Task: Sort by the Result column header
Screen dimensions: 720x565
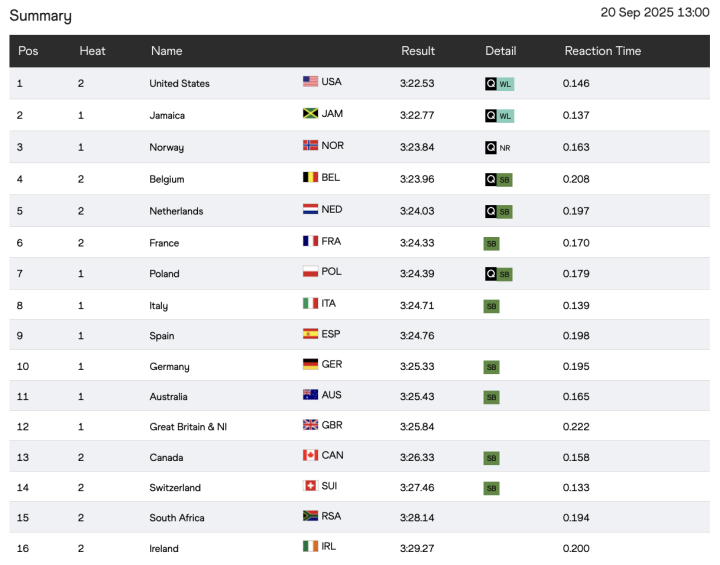Action: pos(418,51)
